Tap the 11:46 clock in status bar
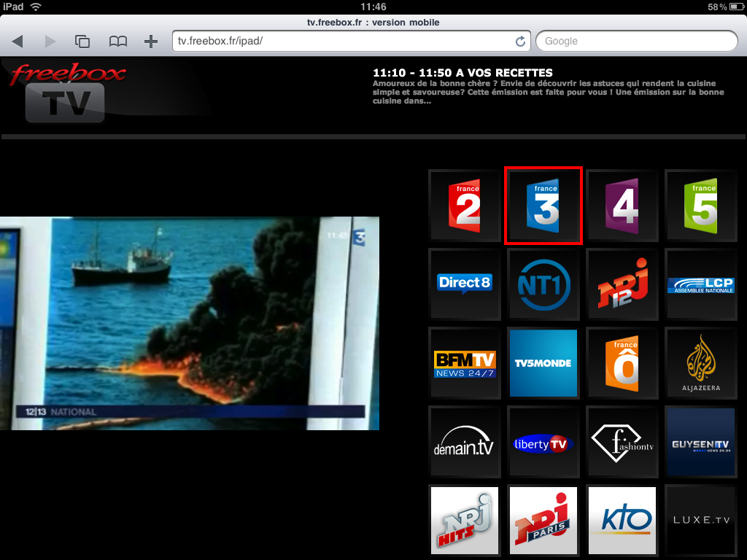 373,7
